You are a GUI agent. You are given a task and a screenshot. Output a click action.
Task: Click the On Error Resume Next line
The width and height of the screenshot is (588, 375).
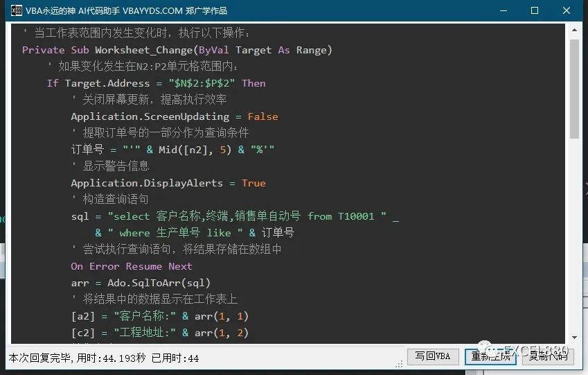pos(132,266)
